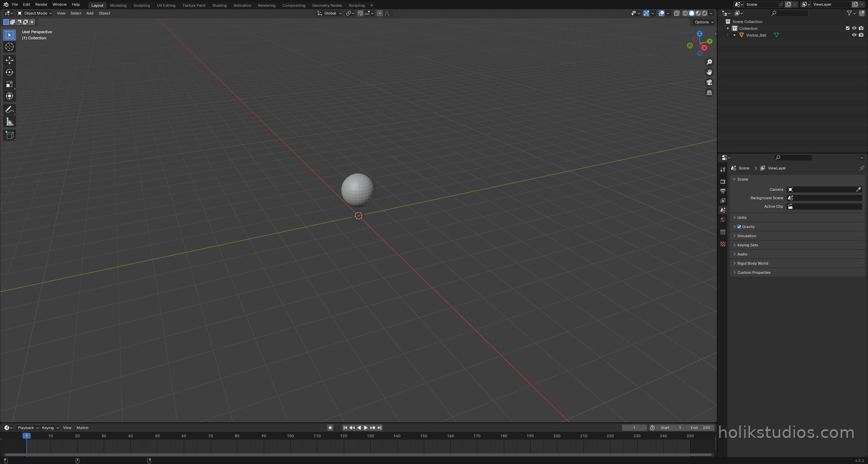Activate the 3D Cursor tool
The image size is (868, 464).
[x=9, y=47]
